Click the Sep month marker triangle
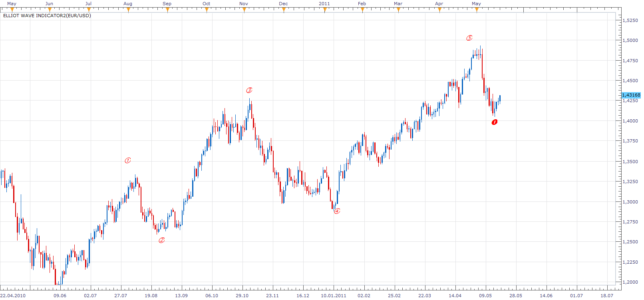 coord(167,10)
